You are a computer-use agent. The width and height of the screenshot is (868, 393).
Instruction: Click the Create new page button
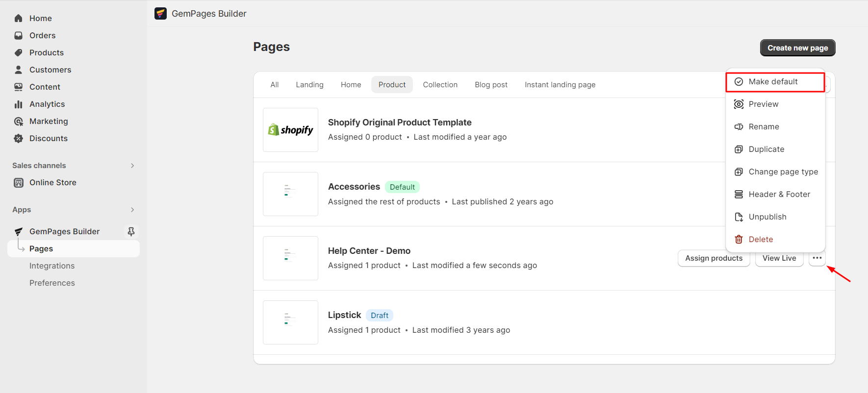[797, 48]
